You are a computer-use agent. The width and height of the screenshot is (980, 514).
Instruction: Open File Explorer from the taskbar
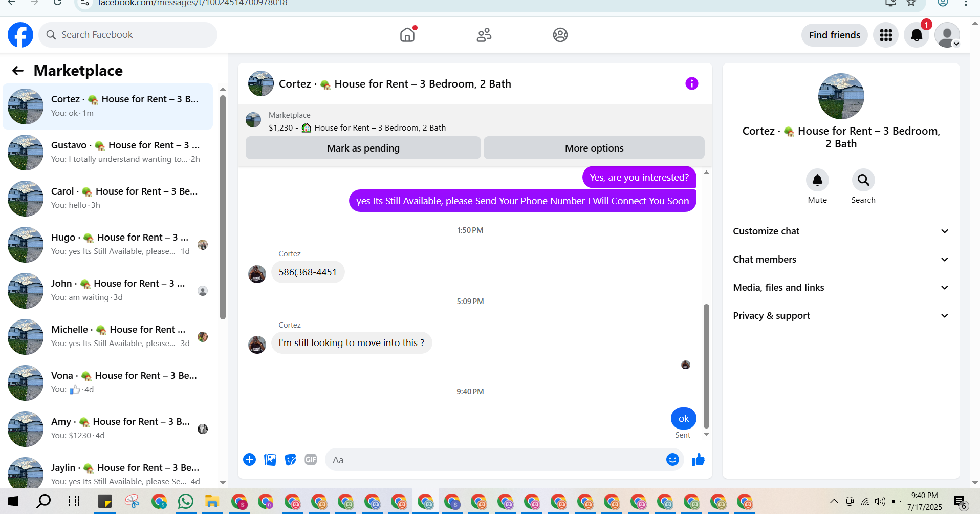(212, 501)
